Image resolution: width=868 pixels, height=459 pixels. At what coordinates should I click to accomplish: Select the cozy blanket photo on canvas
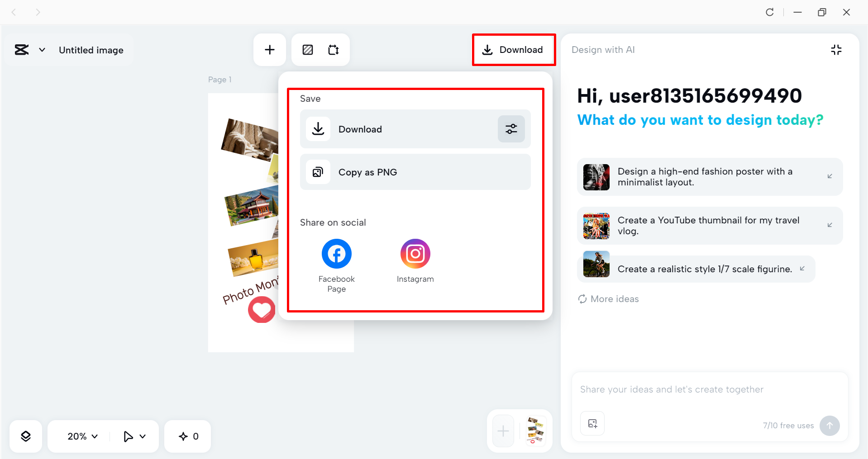click(x=250, y=139)
